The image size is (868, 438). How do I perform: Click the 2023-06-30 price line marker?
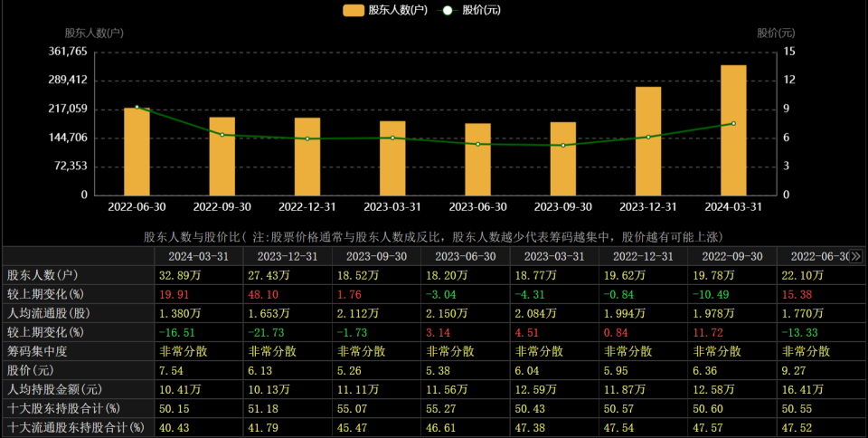(477, 144)
